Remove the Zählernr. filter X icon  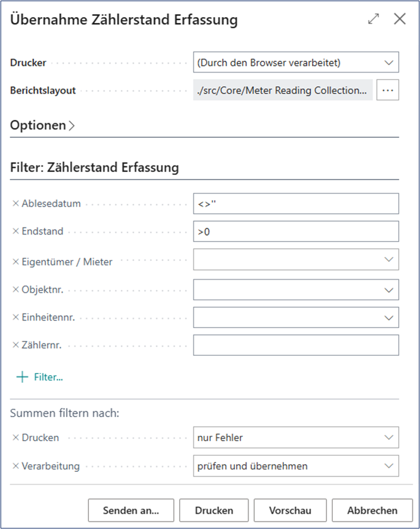15,345
